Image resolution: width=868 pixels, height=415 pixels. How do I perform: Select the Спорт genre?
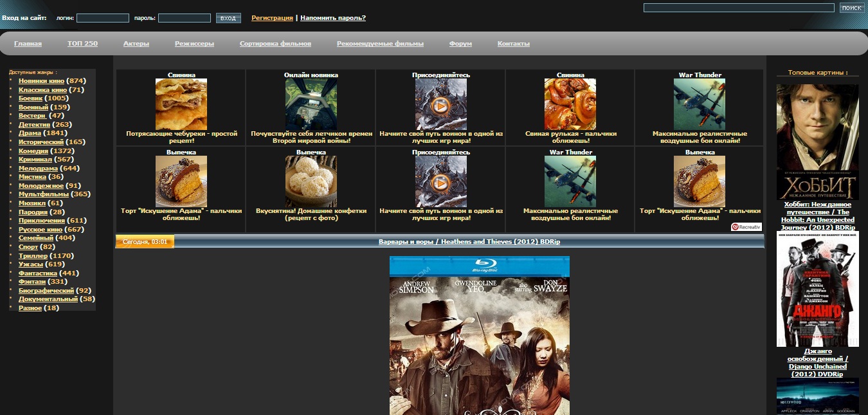pyautogui.click(x=28, y=246)
